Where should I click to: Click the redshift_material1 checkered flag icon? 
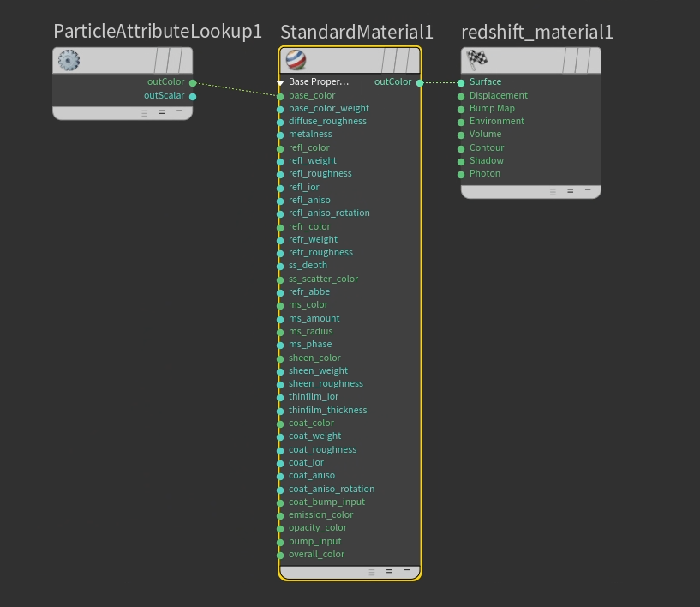click(x=476, y=60)
